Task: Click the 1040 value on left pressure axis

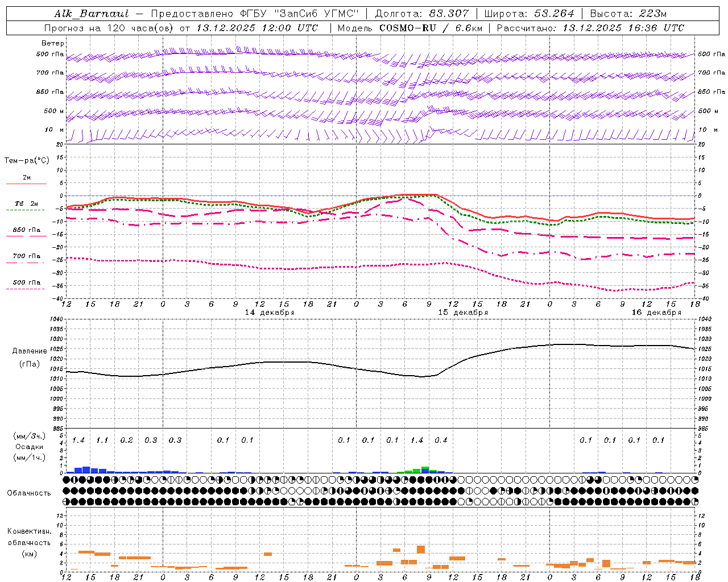Action: 57,319
